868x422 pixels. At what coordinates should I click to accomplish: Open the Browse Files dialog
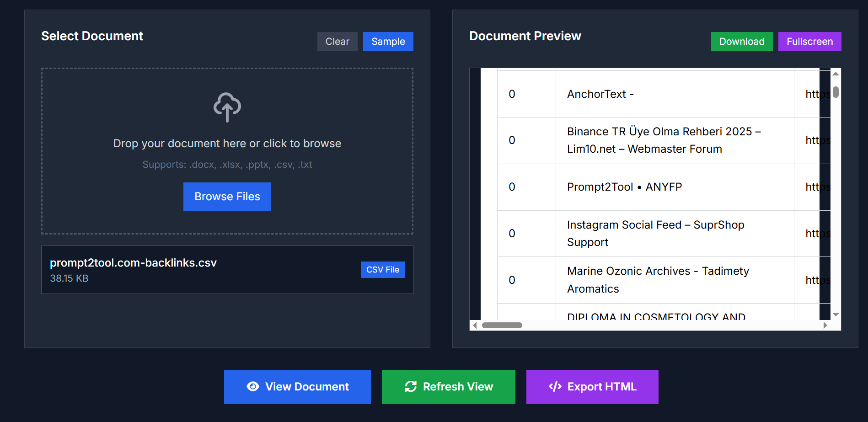tap(227, 197)
